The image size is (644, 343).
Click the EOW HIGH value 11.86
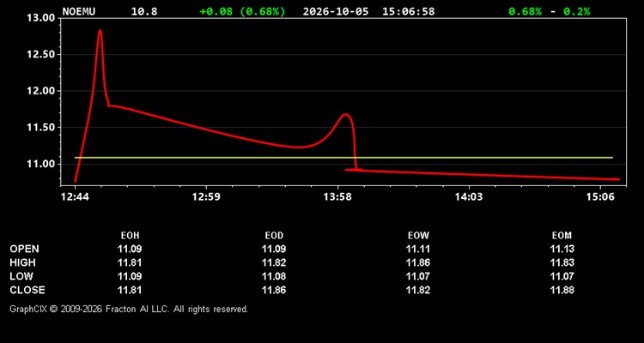[418, 262]
